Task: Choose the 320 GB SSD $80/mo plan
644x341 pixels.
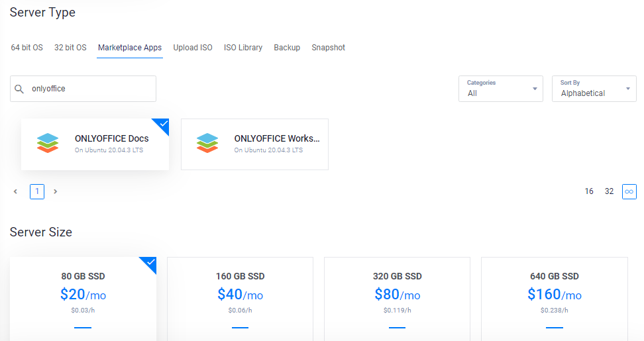Action: click(397, 299)
